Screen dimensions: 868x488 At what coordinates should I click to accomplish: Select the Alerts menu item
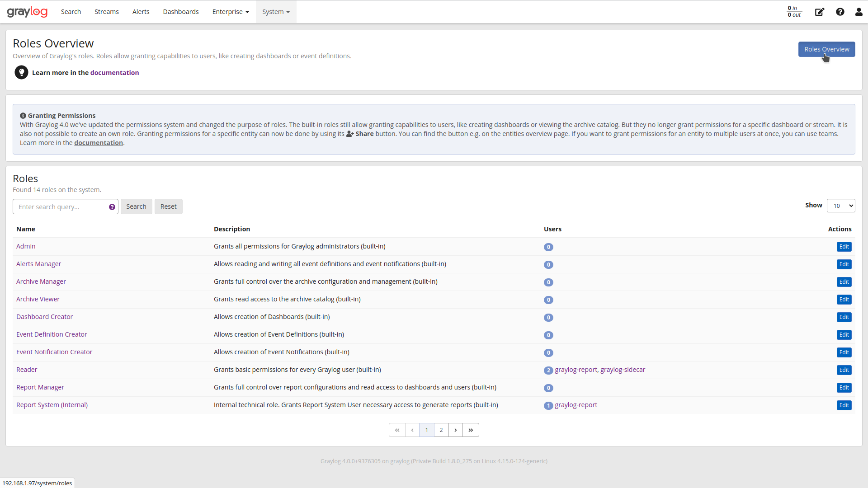click(141, 12)
